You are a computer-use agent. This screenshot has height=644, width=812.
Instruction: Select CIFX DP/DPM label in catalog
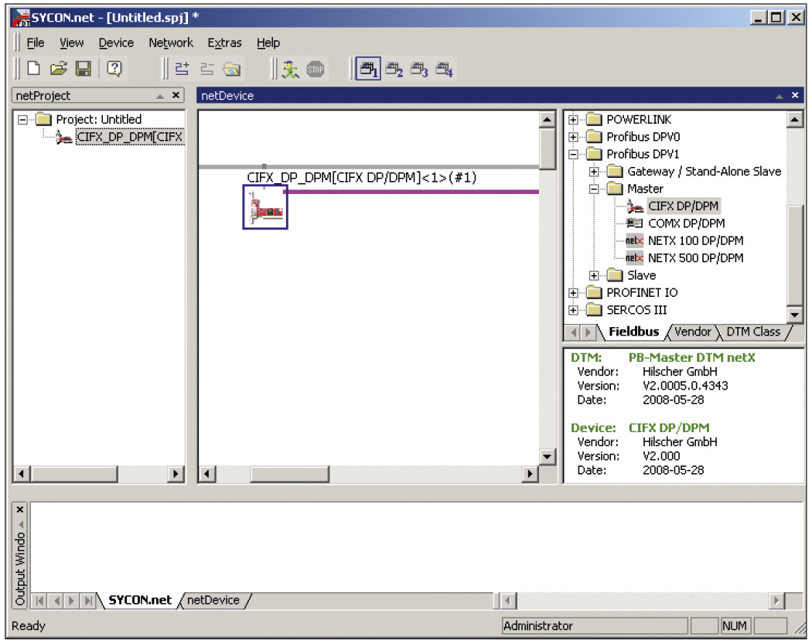pos(683,206)
